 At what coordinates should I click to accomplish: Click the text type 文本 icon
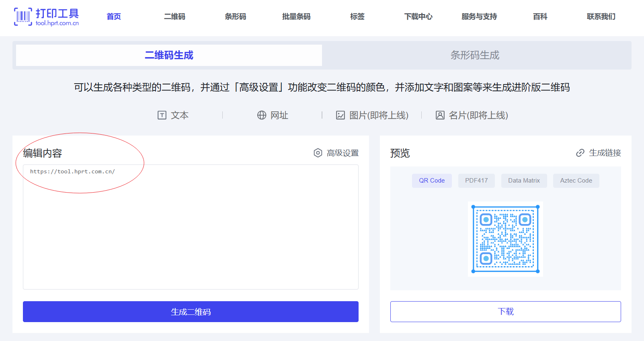(x=162, y=115)
